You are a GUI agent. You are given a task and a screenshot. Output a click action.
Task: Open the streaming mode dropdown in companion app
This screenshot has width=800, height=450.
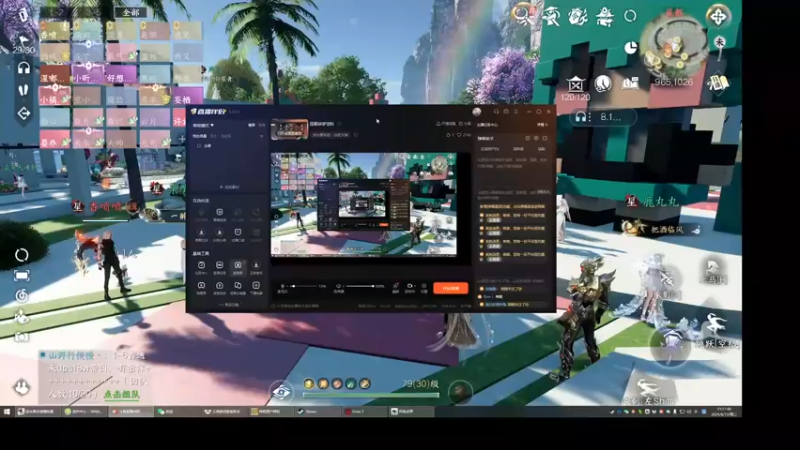(203, 125)
